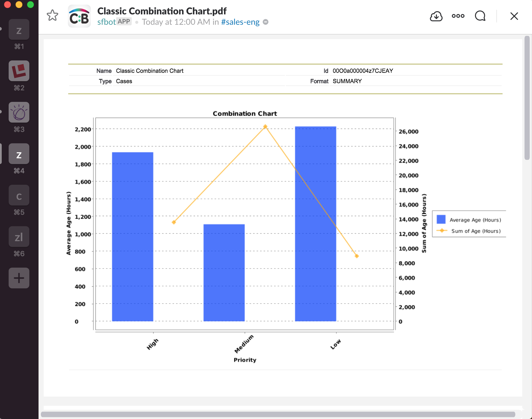Select the purple third workspace icon
Image resolution: width=532 pixels, height=419 pixels.
pos(19,112)
